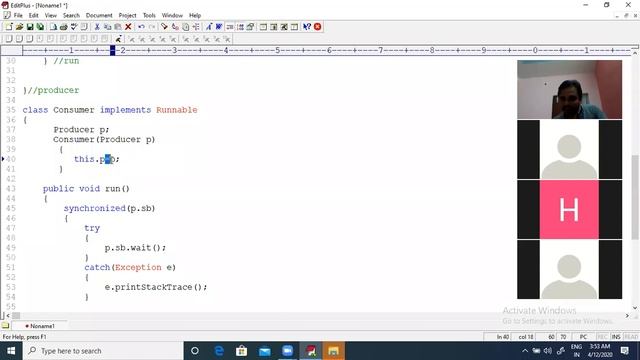Toggle the INS insert mode indicator

pyautogui.click(x=616, y=337)
